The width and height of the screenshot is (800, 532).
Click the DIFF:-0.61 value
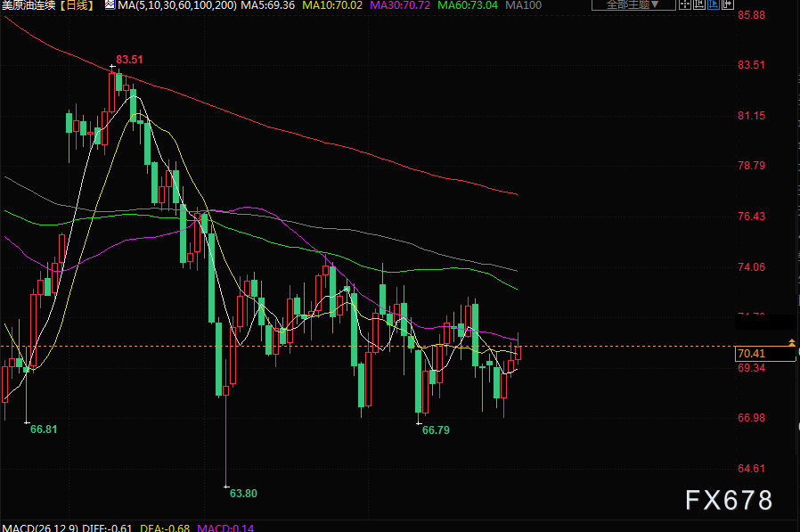click(109, 528)
